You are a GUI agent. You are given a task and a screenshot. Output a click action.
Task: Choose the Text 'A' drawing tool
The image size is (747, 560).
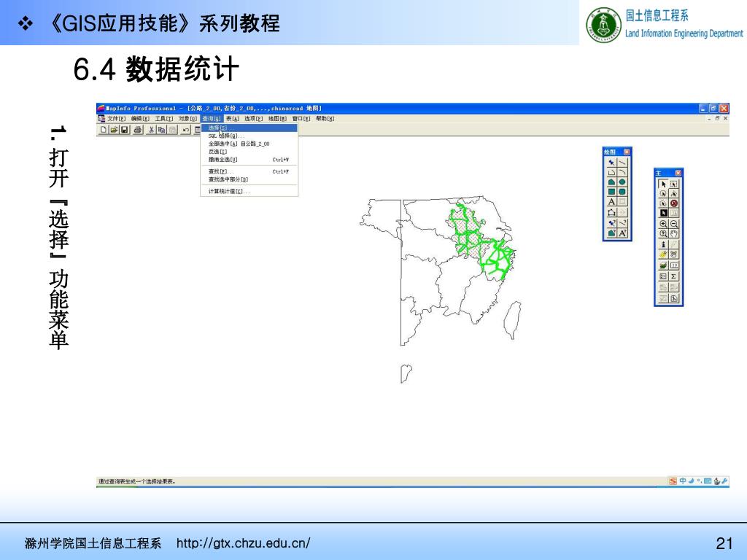pyautogui.click(x=611, y=202)
